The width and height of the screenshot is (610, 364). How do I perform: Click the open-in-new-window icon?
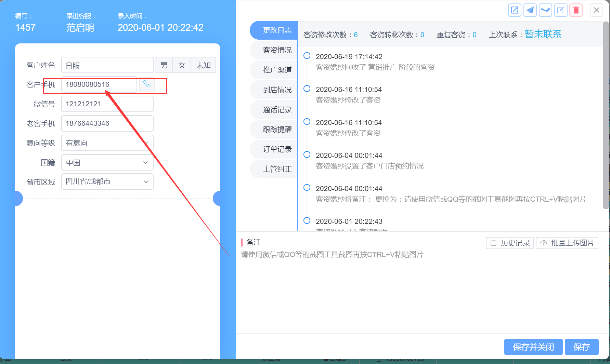(x=515, y=10)
